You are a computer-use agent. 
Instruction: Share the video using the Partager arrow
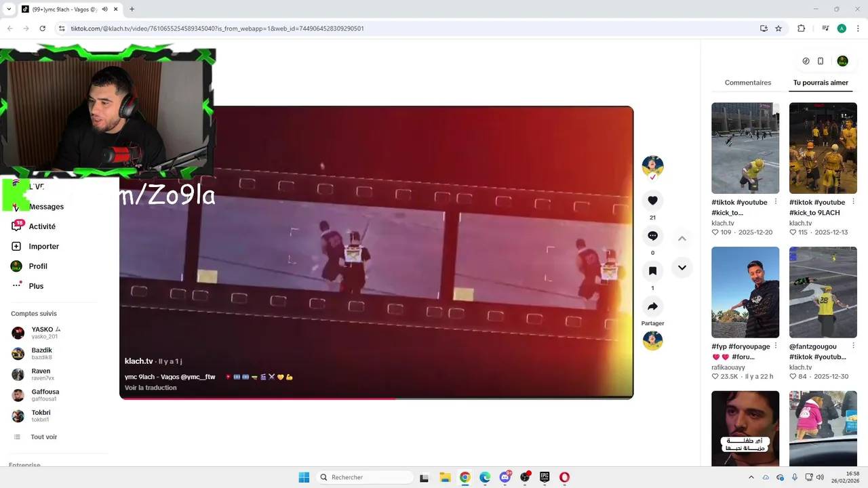click(652, 306)
